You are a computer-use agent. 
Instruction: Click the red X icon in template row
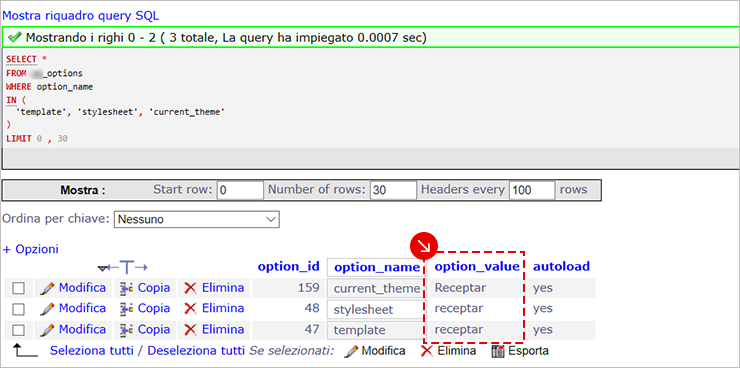coord(190,329)
